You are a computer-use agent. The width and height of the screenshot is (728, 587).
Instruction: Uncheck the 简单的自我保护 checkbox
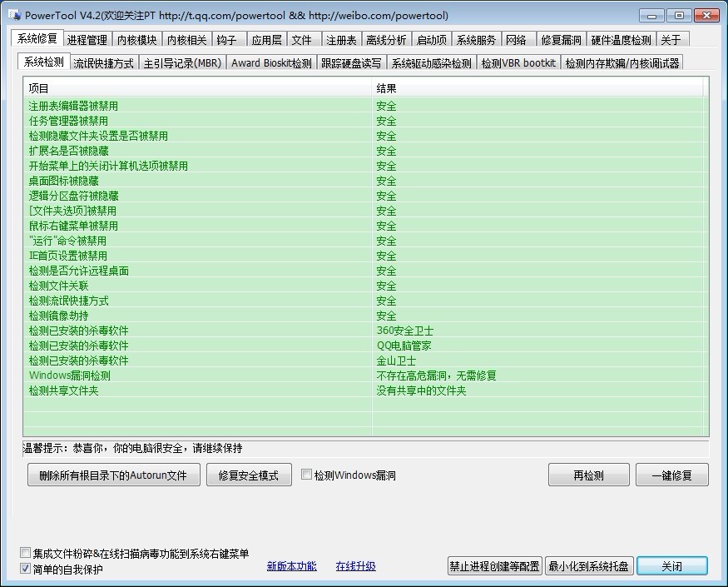26,569
